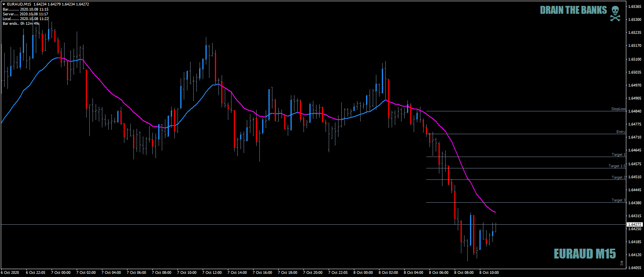Click the '8 Oct 00:00' time axis label
The height and width of the screenshot is (277, 644).
tap(363, 273)
